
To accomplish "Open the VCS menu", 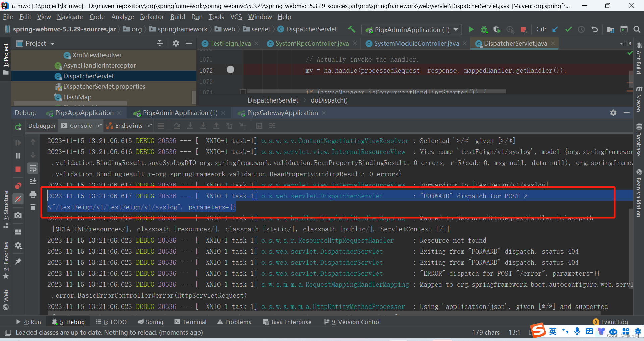I will click(x=236, y=17).
